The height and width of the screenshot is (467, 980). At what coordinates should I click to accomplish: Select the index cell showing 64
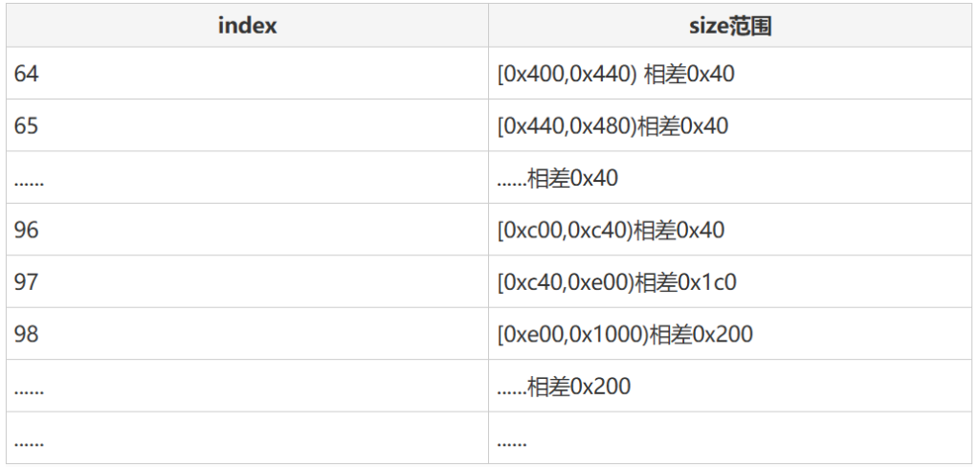pos(27,74)
